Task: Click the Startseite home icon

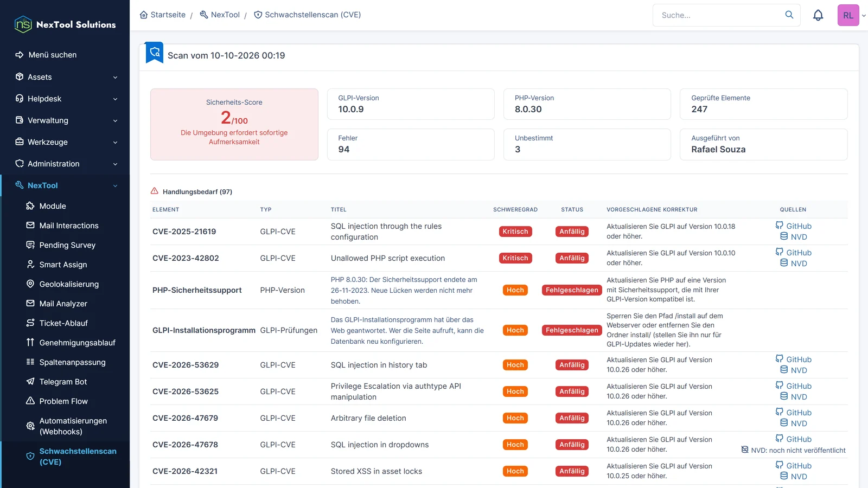Action: (144, 15)
